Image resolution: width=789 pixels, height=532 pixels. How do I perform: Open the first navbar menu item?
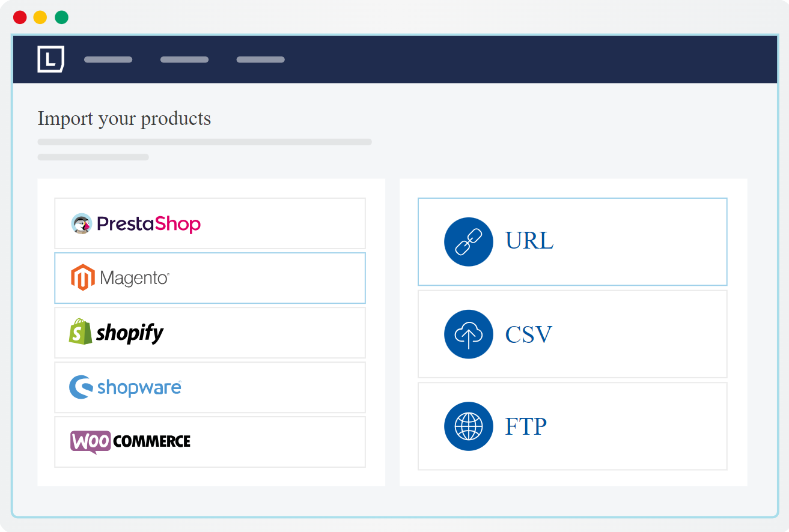click(108, 59)
